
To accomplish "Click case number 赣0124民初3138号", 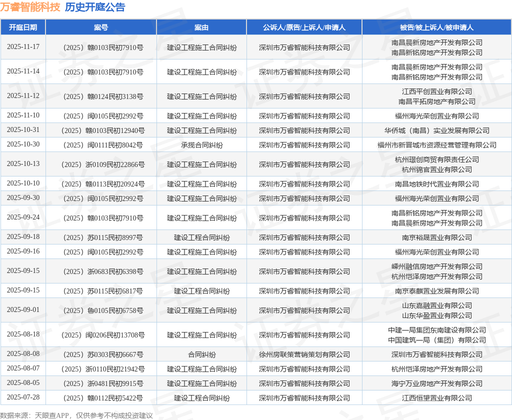I will tap(103, 96).
